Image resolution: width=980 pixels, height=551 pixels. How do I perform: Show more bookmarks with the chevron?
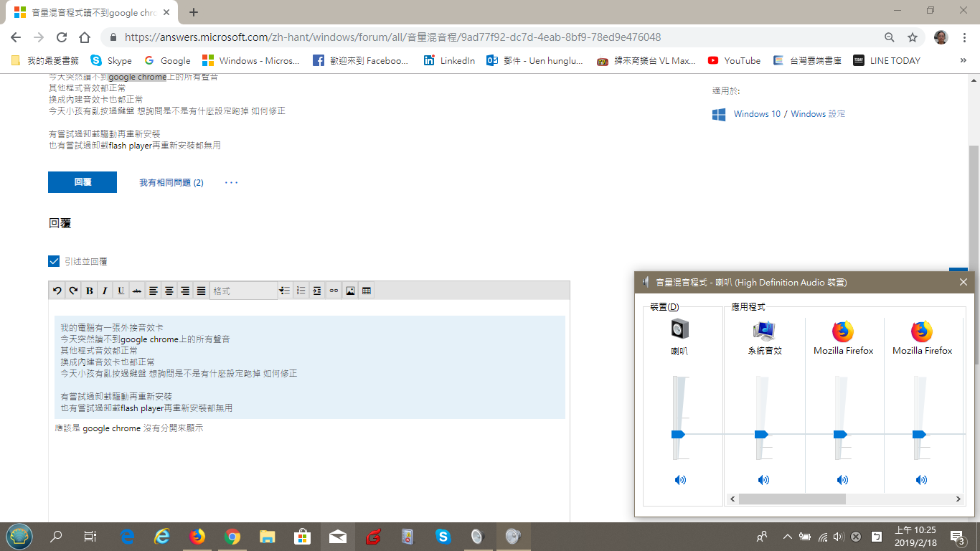point(963,60)
